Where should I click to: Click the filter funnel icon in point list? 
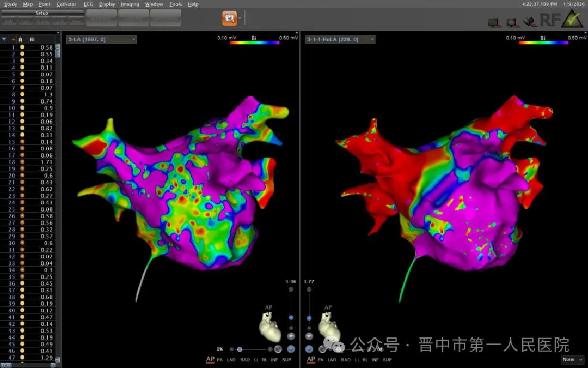pos(4,39)
